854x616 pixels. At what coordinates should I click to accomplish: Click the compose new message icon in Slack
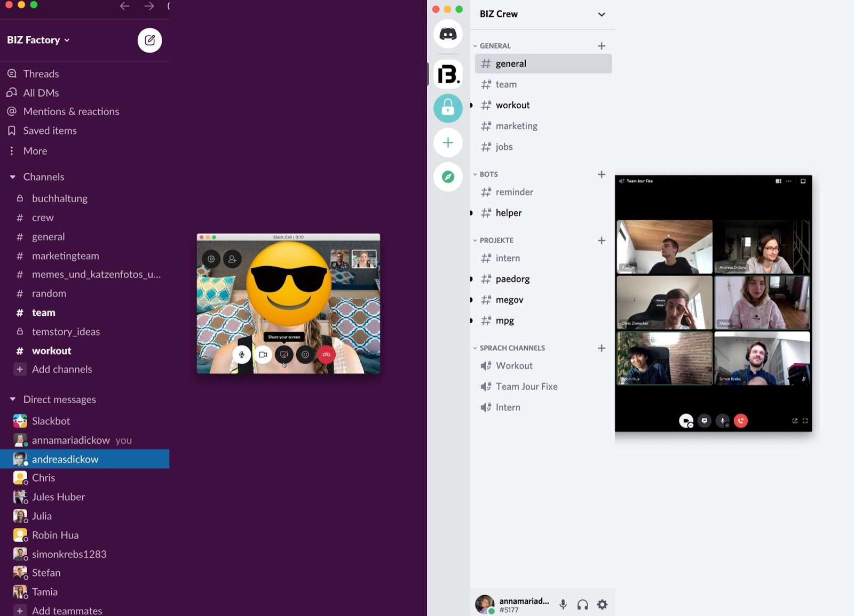tap(149, 40)
